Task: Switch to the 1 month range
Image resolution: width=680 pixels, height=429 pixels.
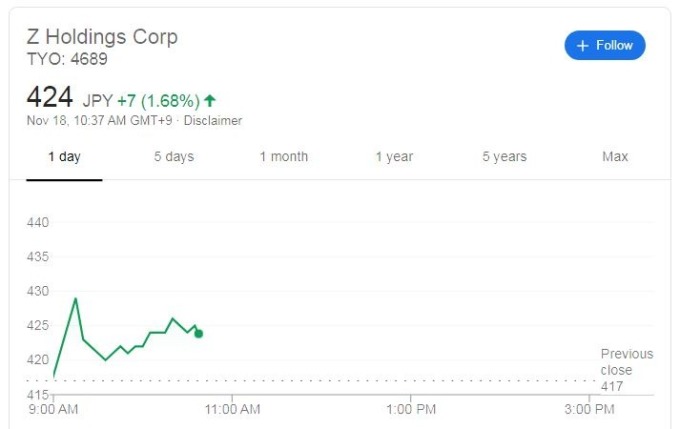Action: (x=284, y=156)
